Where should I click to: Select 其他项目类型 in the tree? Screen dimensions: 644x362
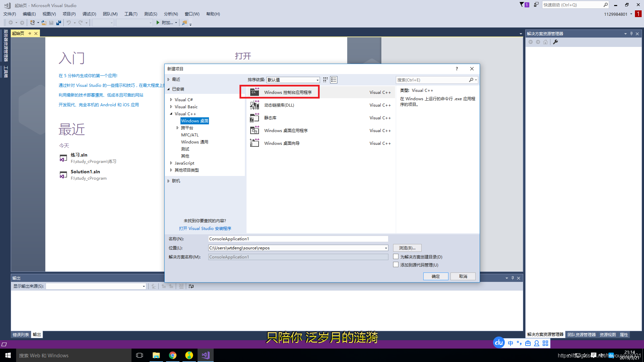(187, 170)
